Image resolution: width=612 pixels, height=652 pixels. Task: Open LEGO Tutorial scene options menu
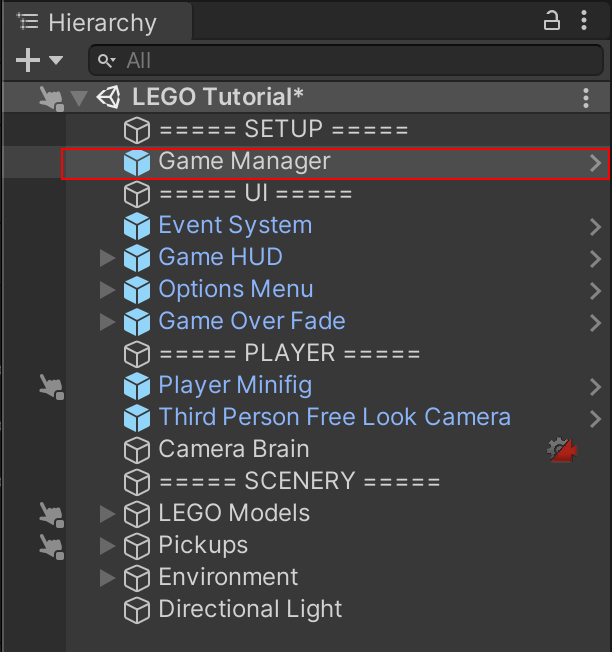pyautogui.click(x=586, y=98)
